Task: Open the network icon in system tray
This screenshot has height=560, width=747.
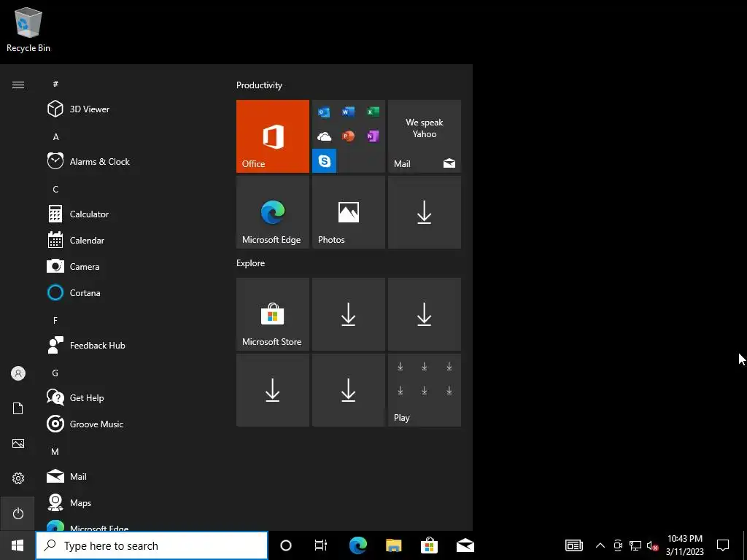Action: click(x=635, y=545)
